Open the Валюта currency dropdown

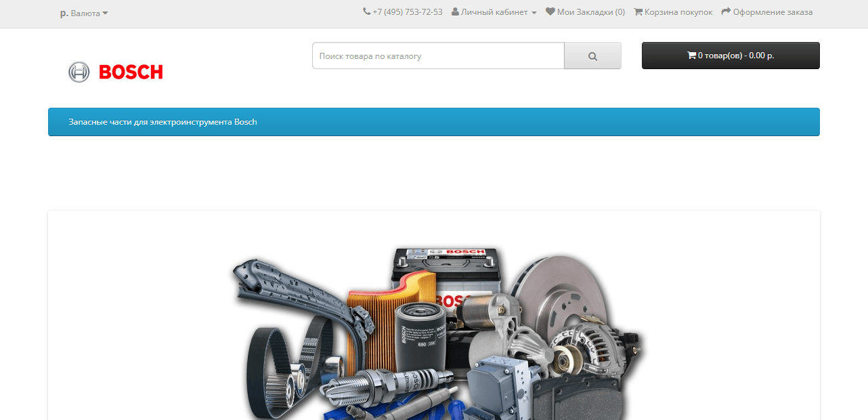(84, 13)
